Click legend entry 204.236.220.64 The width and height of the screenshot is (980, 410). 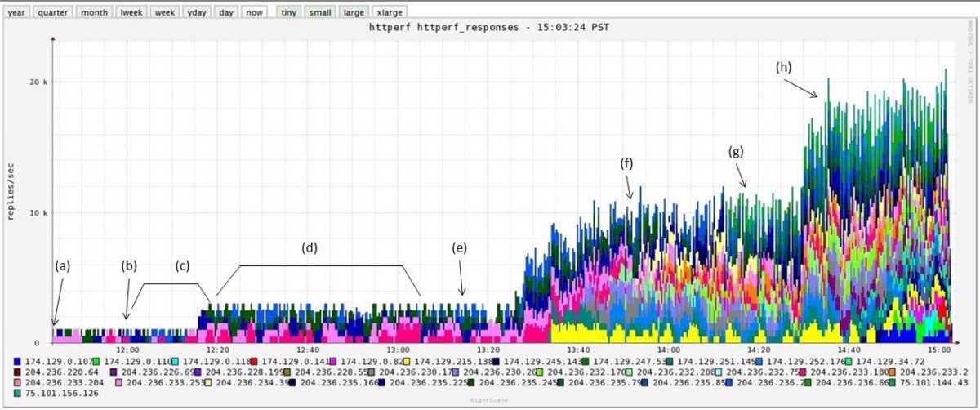(x=61, y=372)
